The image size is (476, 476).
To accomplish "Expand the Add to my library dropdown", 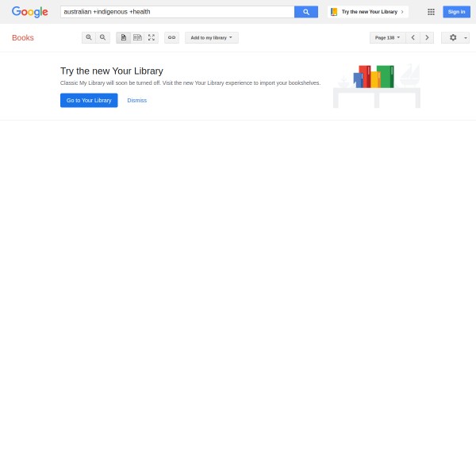I will click(x=212, y=37).
